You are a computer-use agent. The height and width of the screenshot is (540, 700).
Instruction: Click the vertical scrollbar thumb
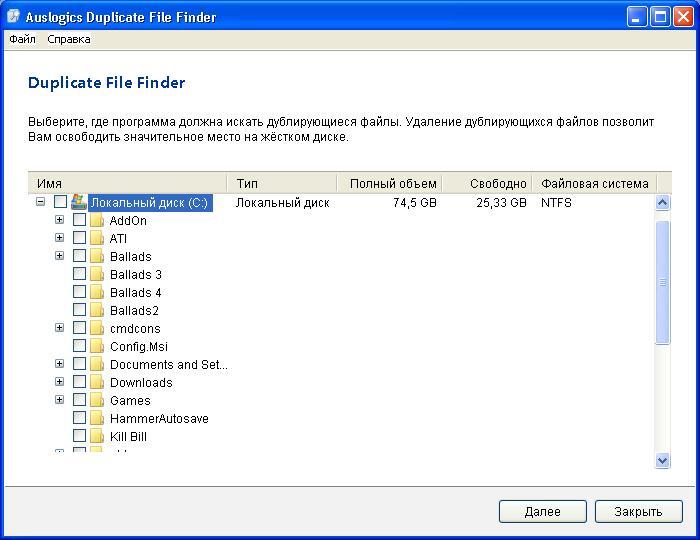[662, 282]
